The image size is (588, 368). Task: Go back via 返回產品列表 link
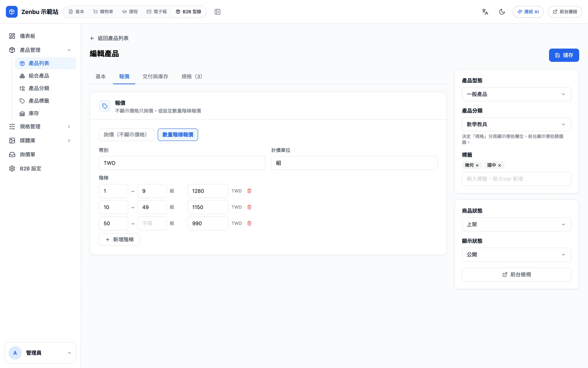(109, 38)
